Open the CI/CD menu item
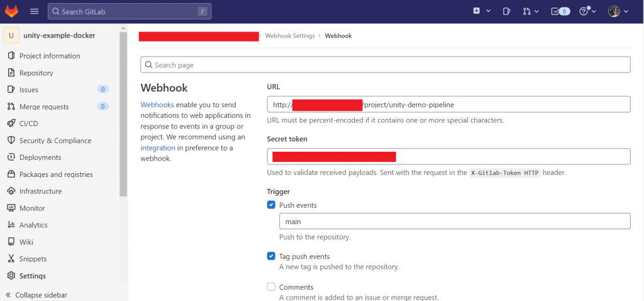The height and width of the screenshot is (301, 644). [29, 123]
